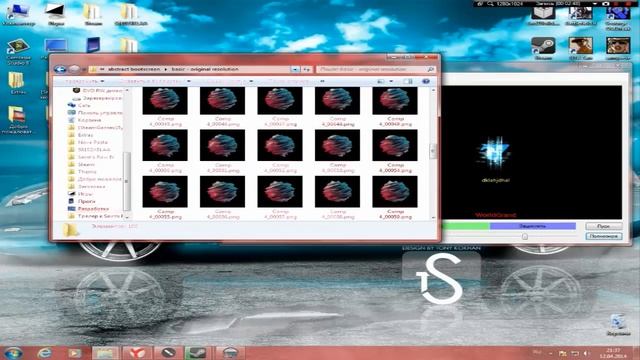
Task: Open the recorder bar dropdown arrow
Action: [x=595, y=3]
